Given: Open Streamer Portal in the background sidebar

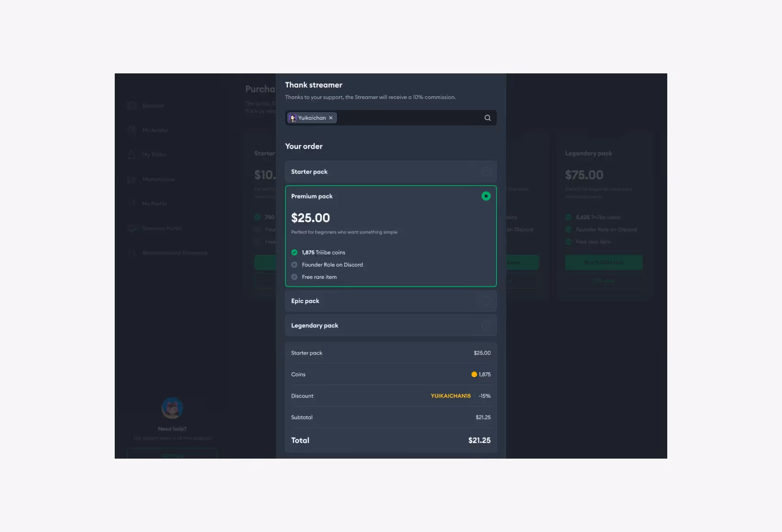Looking at the screenshot, I should (x=162, y=228).
